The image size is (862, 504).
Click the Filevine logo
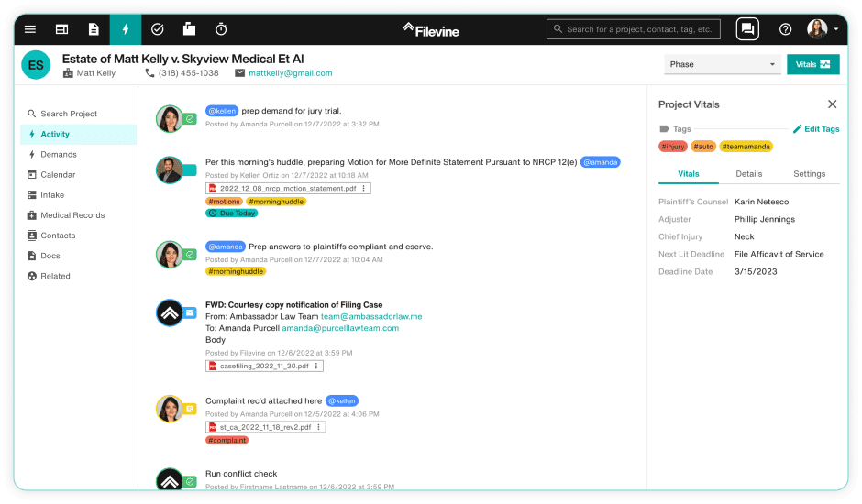pos(431,30)
